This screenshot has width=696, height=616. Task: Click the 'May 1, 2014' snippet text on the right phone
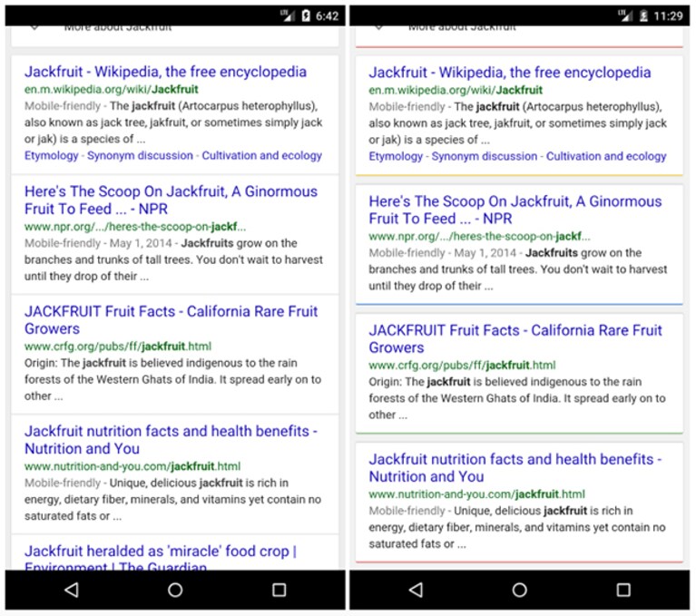(485, 253)
